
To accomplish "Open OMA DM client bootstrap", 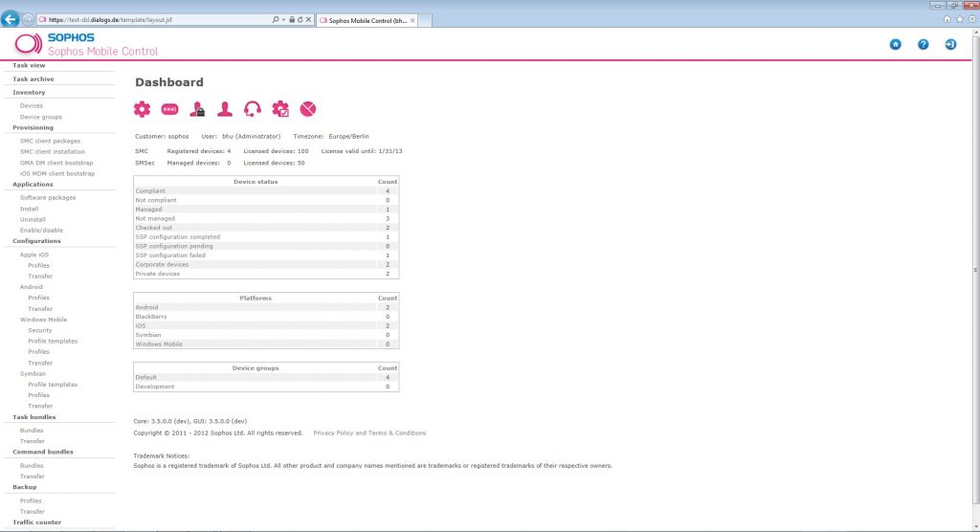I will click(x=56, y=163).
